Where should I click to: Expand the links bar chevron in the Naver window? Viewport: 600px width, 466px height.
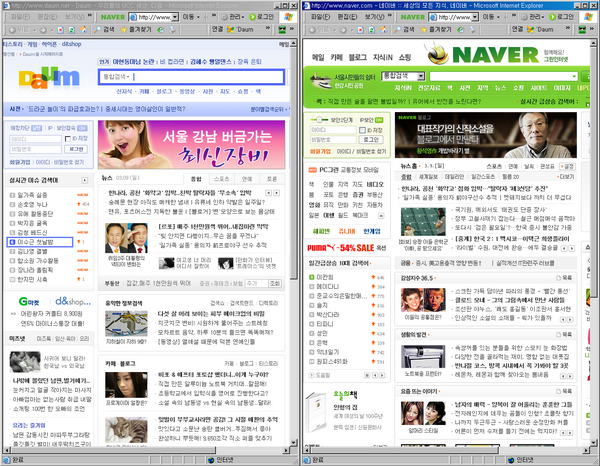[568, 29]
